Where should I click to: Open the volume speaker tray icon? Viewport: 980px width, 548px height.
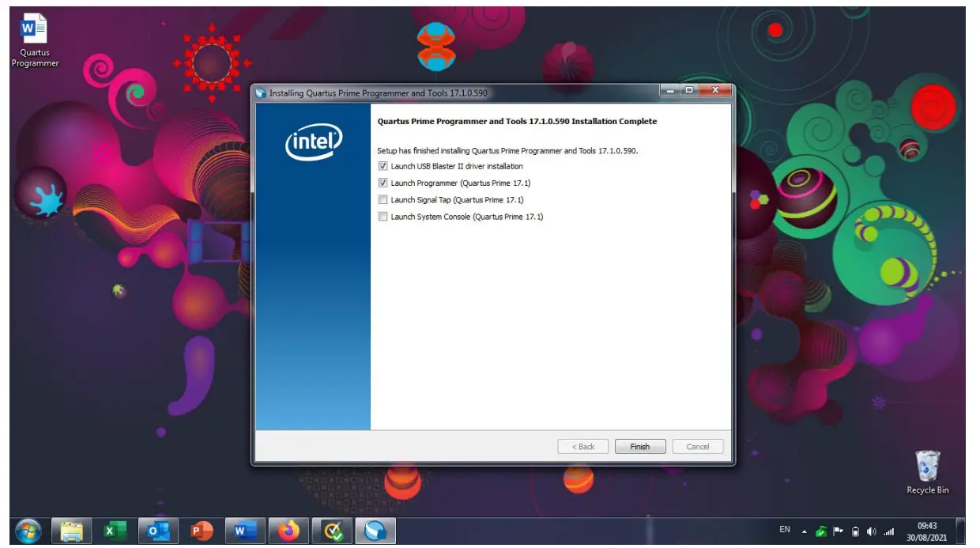871,531
